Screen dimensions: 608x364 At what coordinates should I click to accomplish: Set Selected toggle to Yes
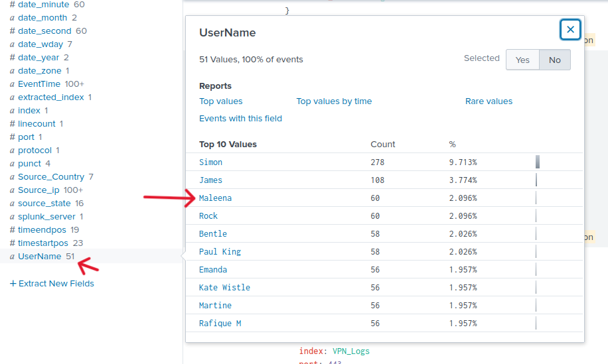[522, 60]
